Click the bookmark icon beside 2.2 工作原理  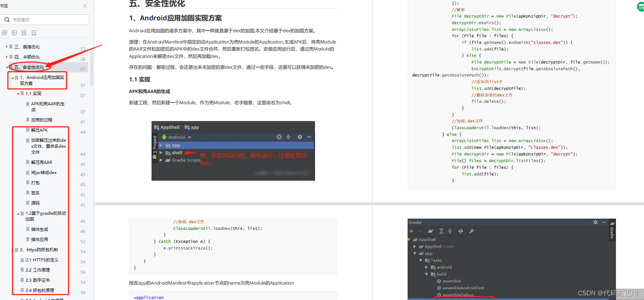click(x=22, y=270)
